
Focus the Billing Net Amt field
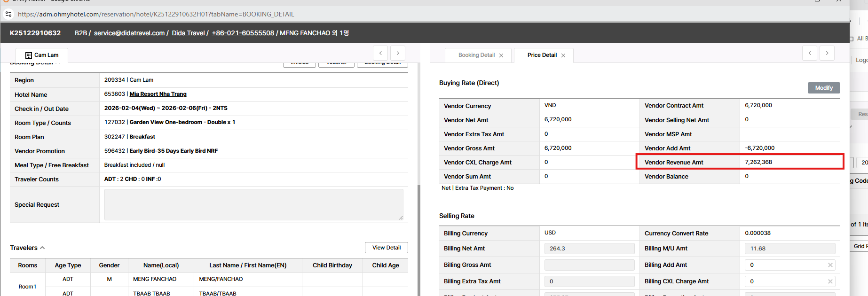[x=589, y=249]
